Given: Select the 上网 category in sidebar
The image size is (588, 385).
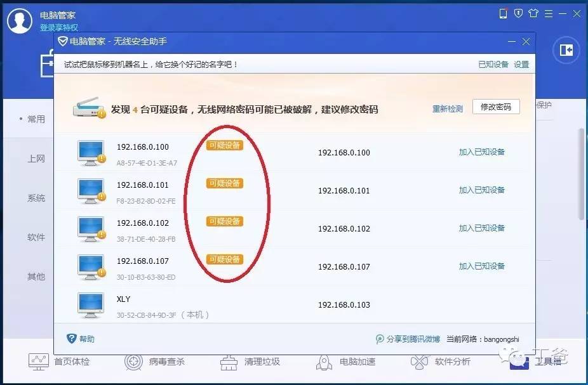Looking at the screenshot, I should (36, 159).
